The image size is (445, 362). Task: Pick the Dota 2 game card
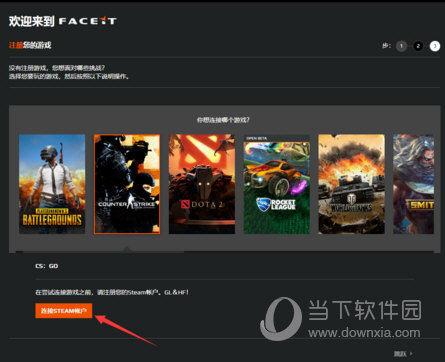[202, 184]
